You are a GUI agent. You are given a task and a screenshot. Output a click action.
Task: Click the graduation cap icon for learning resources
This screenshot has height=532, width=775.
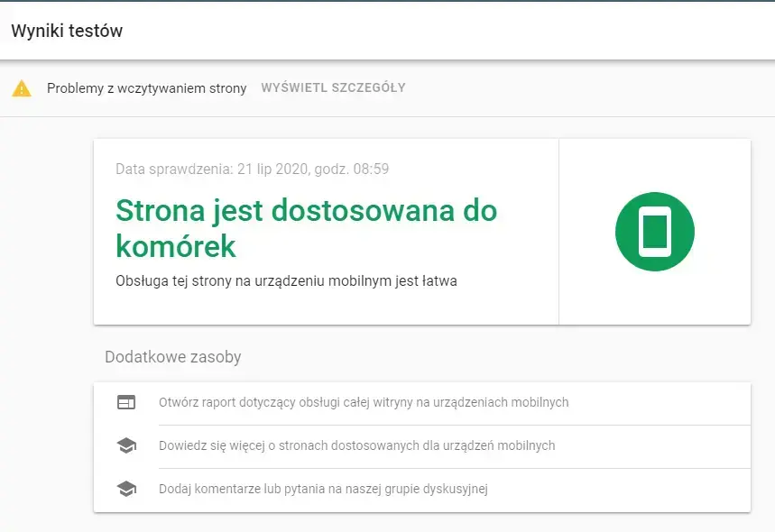coord(129,445)
